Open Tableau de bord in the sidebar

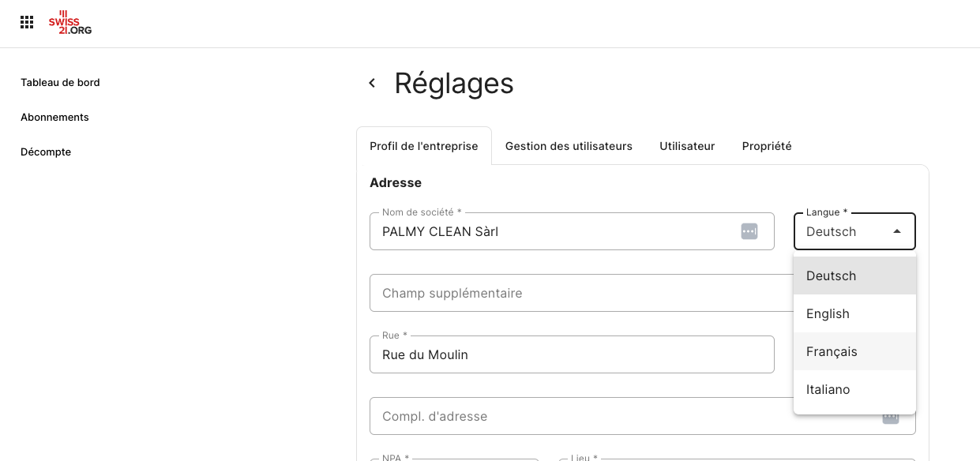[x=60, y=82]
